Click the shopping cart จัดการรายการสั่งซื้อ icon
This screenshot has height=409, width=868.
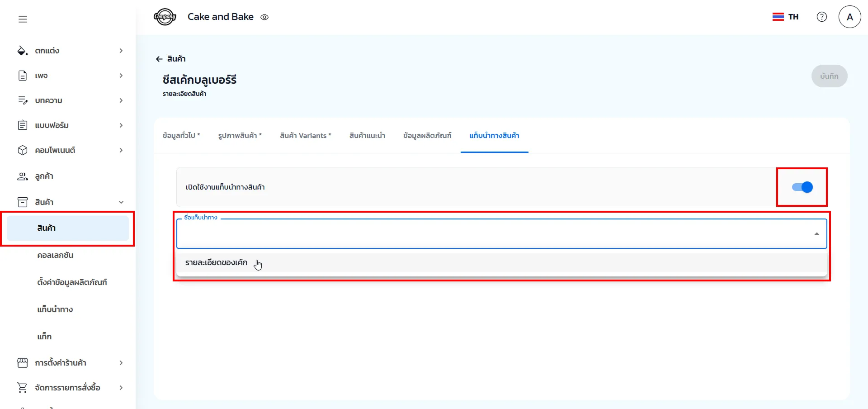22,388
